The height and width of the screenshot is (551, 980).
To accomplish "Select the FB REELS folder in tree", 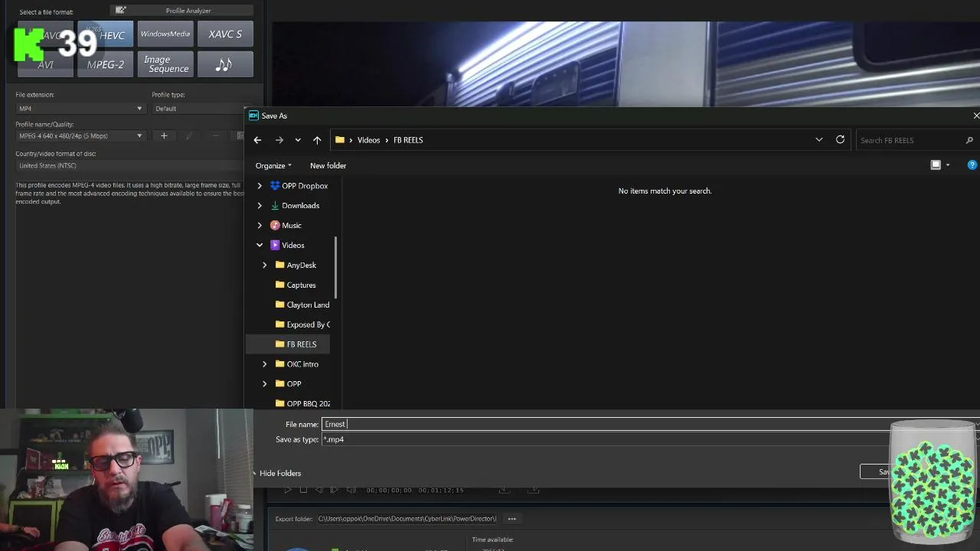I will point(301,344).
